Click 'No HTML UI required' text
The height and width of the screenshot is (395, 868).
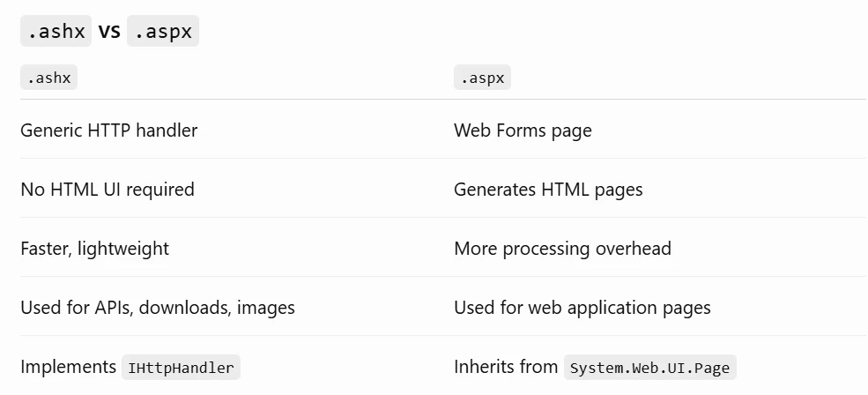[108, 190]
